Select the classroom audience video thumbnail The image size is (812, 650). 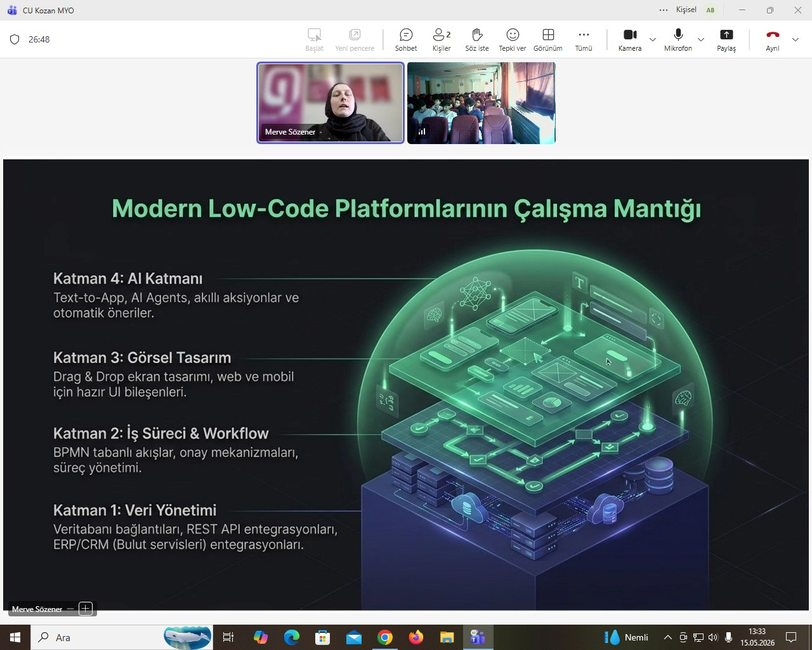[x=481, y=103]
